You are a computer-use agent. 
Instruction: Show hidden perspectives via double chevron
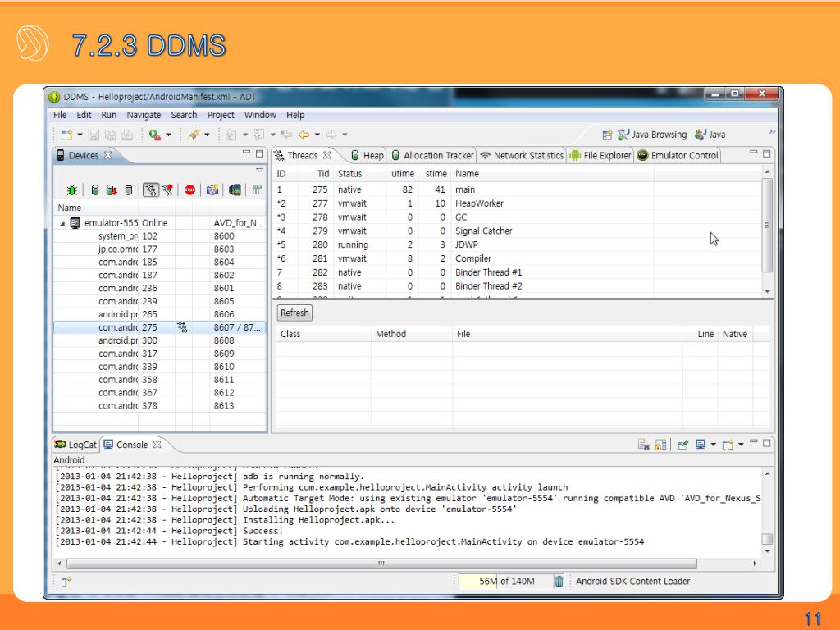[x=772, y=132]
